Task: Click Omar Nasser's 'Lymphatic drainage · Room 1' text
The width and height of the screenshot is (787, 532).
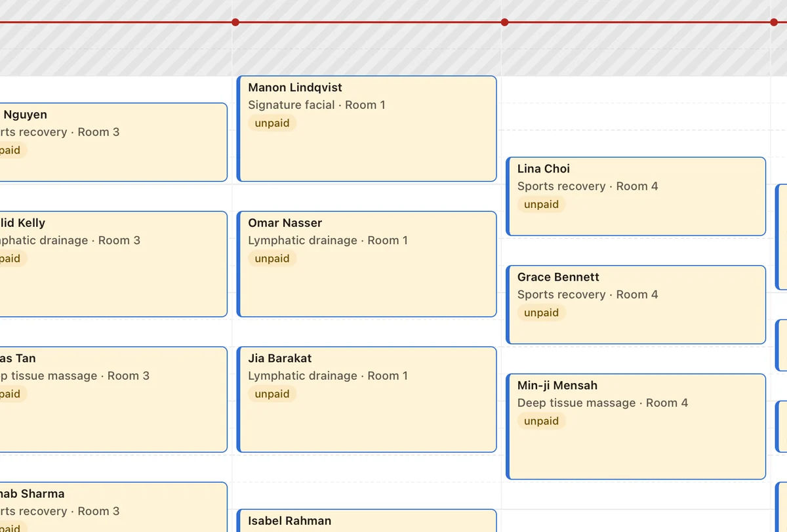Action: coord(328,241)
